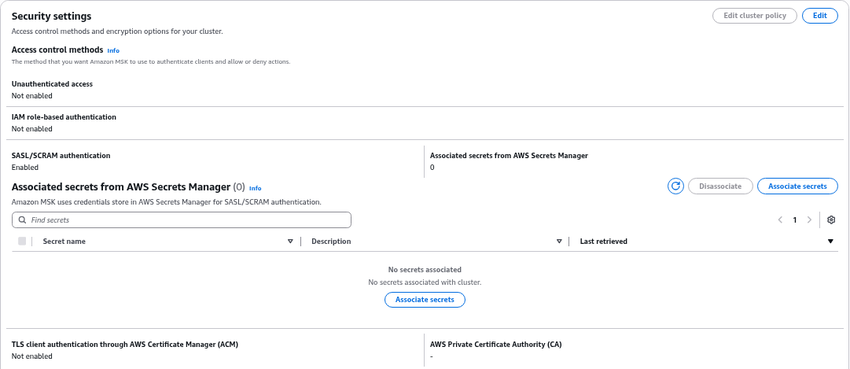Open Info link beside Access control methods
The image size is (850, 369).
coord(113,50)
